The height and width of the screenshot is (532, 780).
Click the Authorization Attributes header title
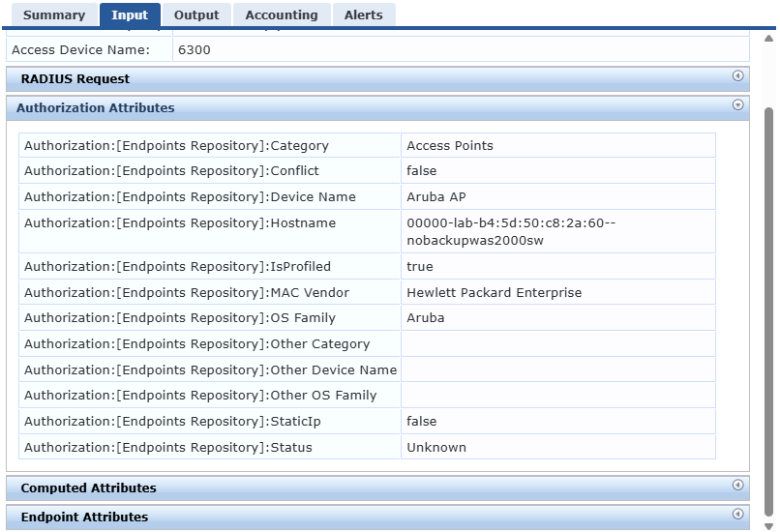pyautogui.click(x=96, y=108)
